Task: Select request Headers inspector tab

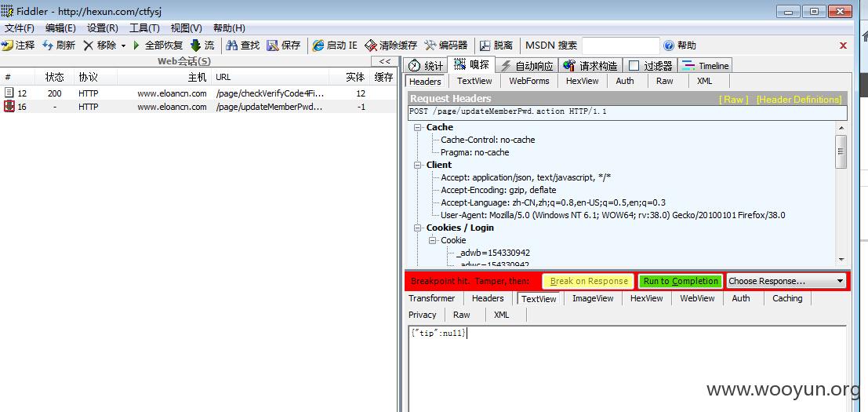Action: [x=425, y=82]
